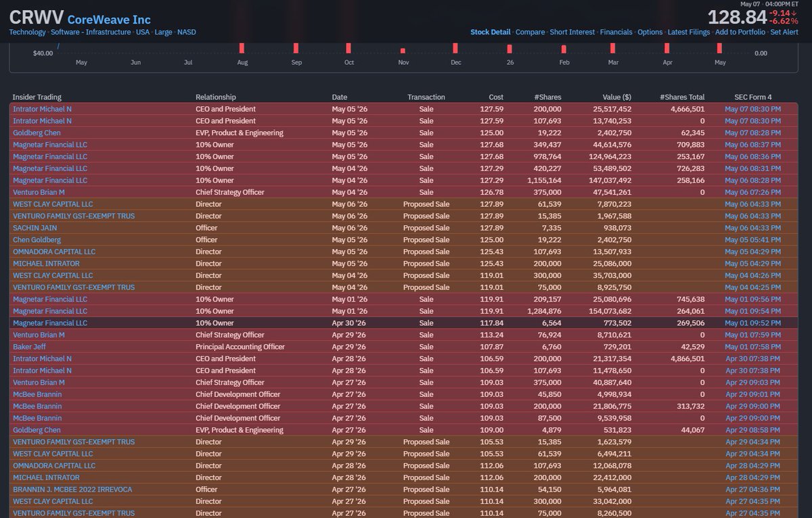This screenshot has height=518, width=812.
Task: Open VENTURO FAMILY GST-EXEMPT TRUS May 06 row
Action: [x=74, y=216]
